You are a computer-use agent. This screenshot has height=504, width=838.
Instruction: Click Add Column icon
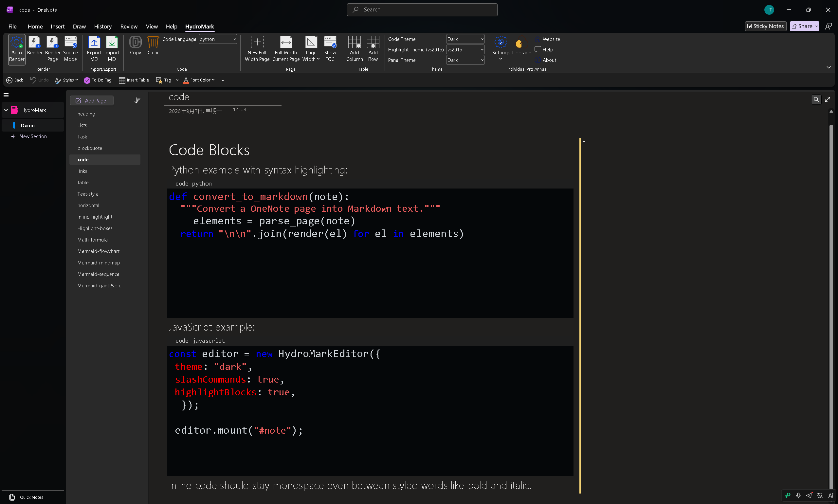click(x=354, y=49)
